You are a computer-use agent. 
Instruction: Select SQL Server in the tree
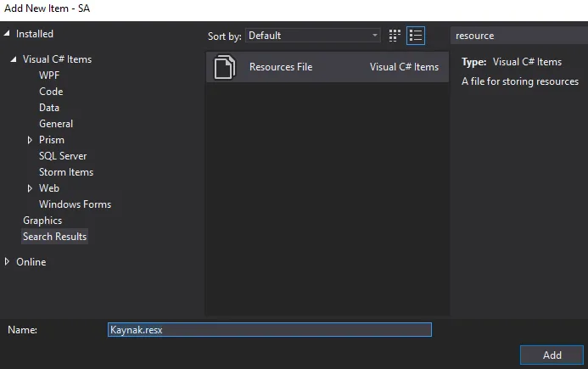(63, 156)
